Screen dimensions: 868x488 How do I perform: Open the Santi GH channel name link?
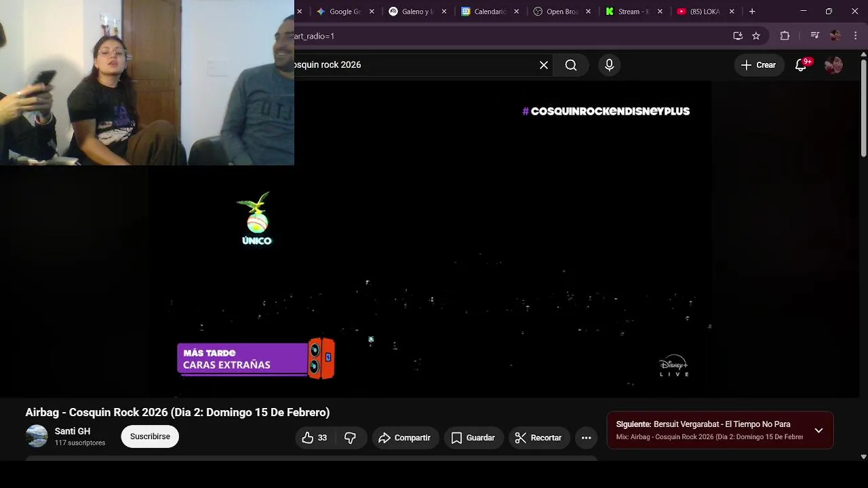73,431
